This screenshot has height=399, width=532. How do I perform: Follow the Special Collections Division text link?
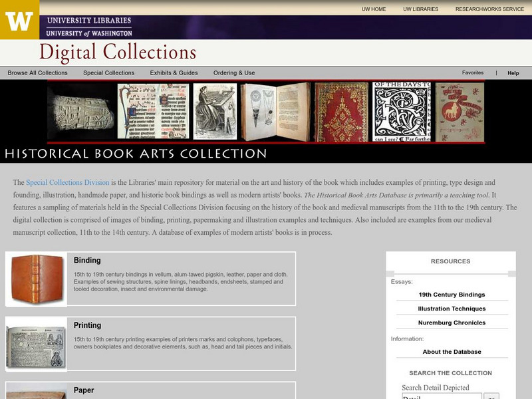[68, 182]
